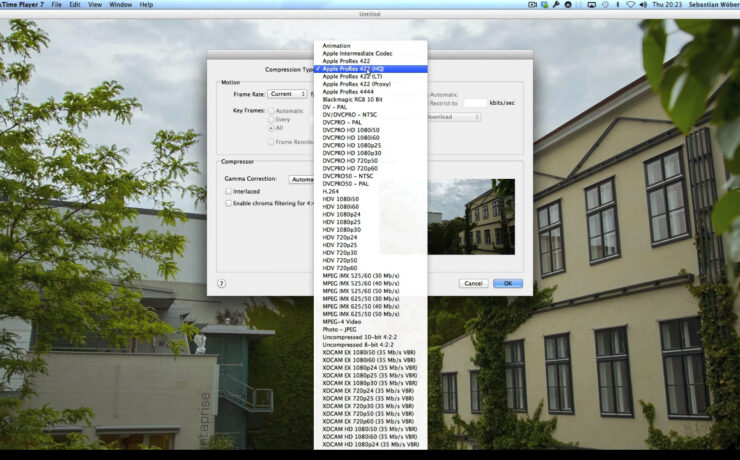Select DVCPRO - PAL
Viewport: 740px width, 460px height.
pyautogui.click(x=370, y=122)
